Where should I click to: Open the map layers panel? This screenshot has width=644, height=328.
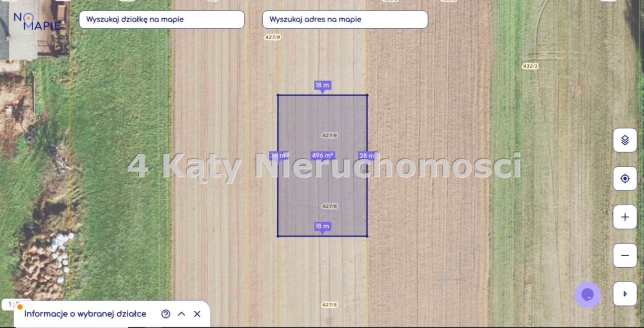tap(625, 140)
